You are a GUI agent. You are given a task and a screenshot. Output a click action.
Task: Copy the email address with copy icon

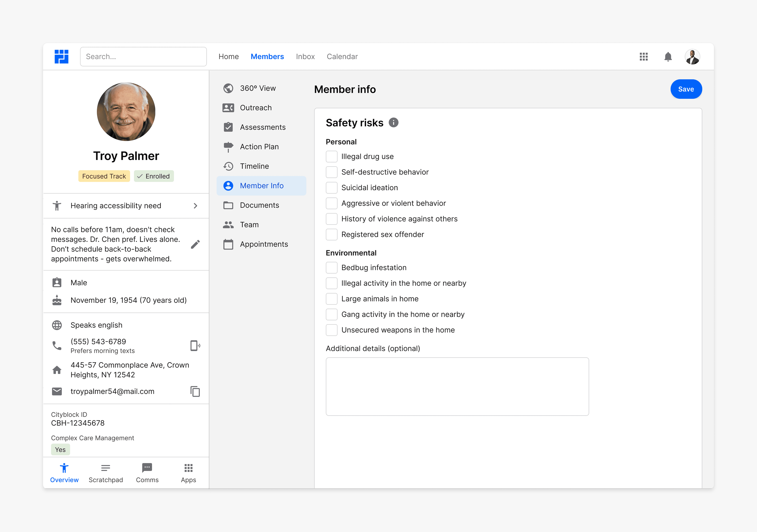pos(195,391)
